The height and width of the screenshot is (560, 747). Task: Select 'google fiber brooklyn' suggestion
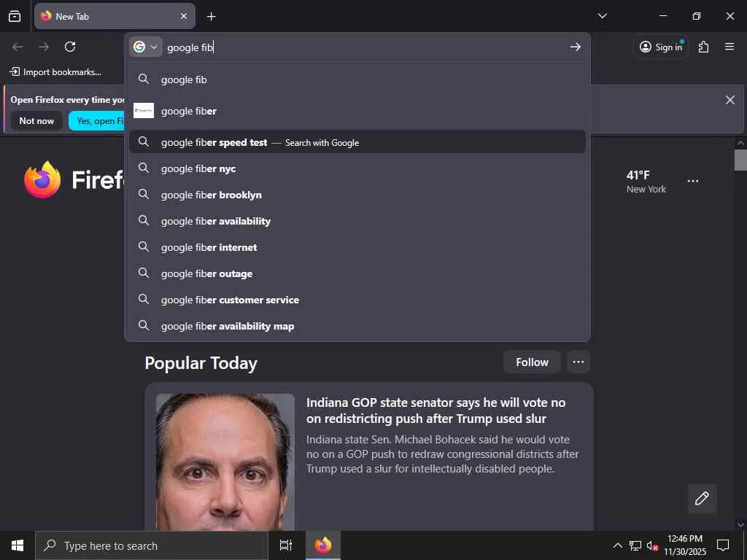pyautogui.click(x=357, y=195)
